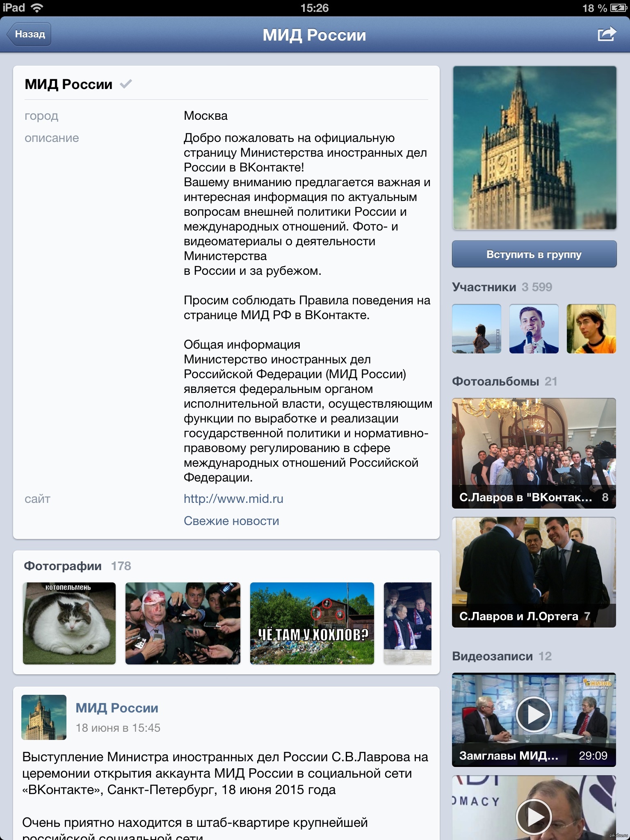Open the group's building profile picture
The height and width of the screenshot is (840, 630).
(x=534, y=148)
